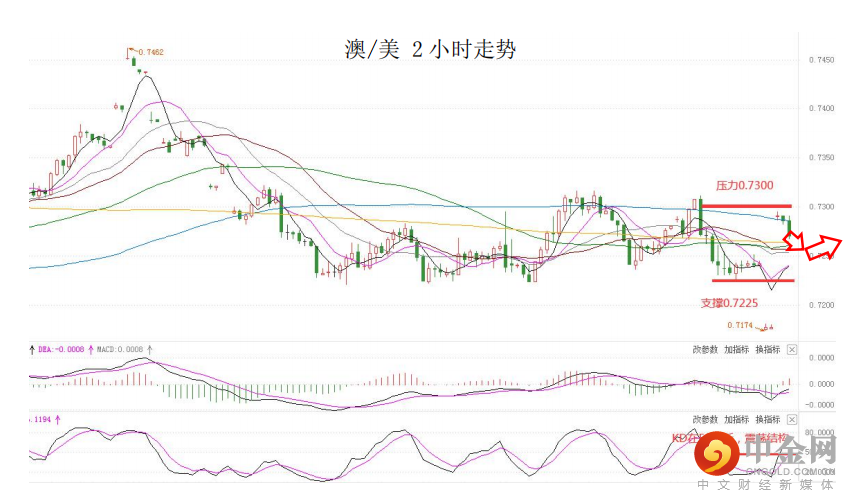Open 换指标 switcher in the KD panel
This screenshot has height=503, width=851.
[767, 420]
